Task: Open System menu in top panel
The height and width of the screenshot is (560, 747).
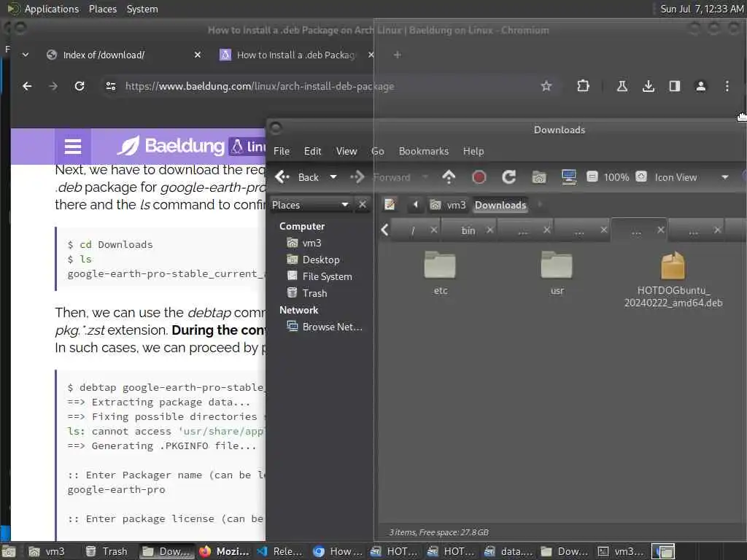Action: click(x=142, y=9)
